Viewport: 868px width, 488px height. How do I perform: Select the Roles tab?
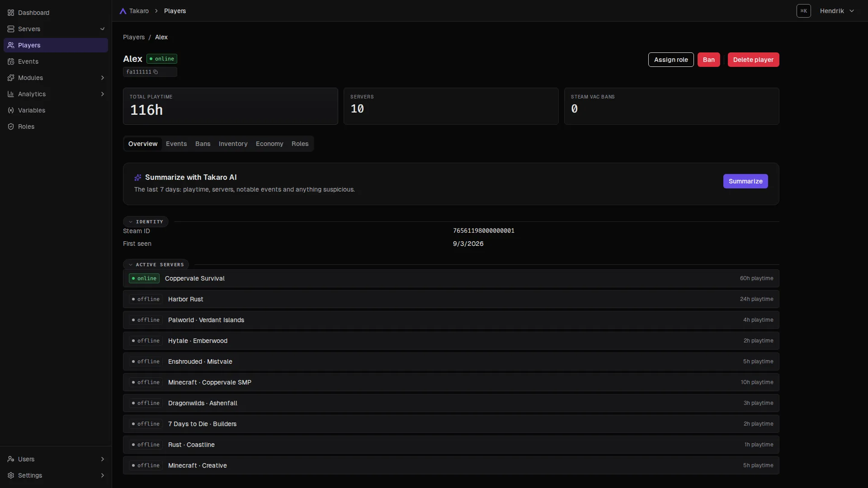click(x=300, y=144)
